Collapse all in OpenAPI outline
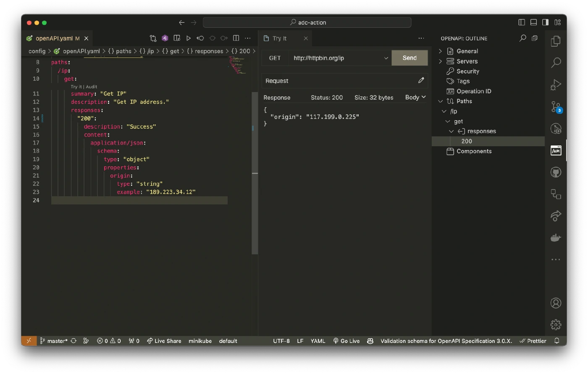 [534, 38]
